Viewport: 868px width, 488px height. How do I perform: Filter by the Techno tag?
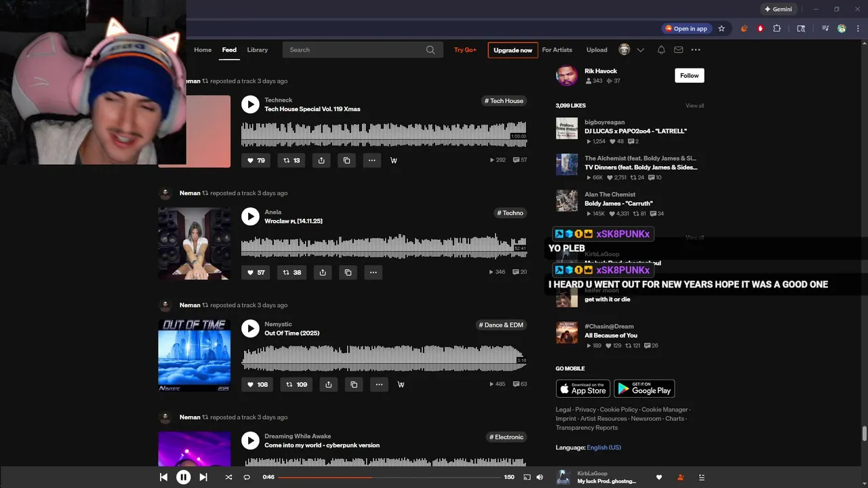coord(510,213)
